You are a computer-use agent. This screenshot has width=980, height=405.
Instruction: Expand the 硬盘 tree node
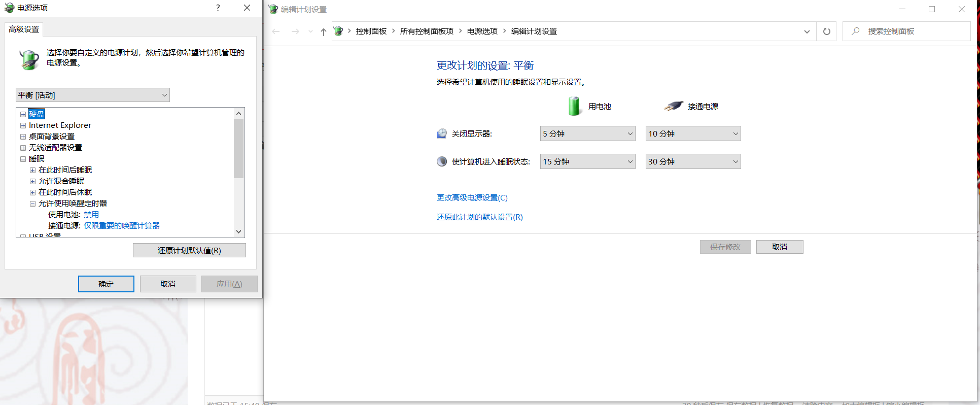point(23,114)
